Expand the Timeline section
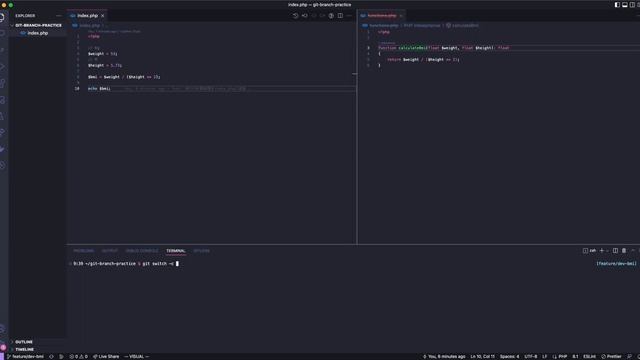The height and width of the screenshot is (360, 640). point(24,349)
